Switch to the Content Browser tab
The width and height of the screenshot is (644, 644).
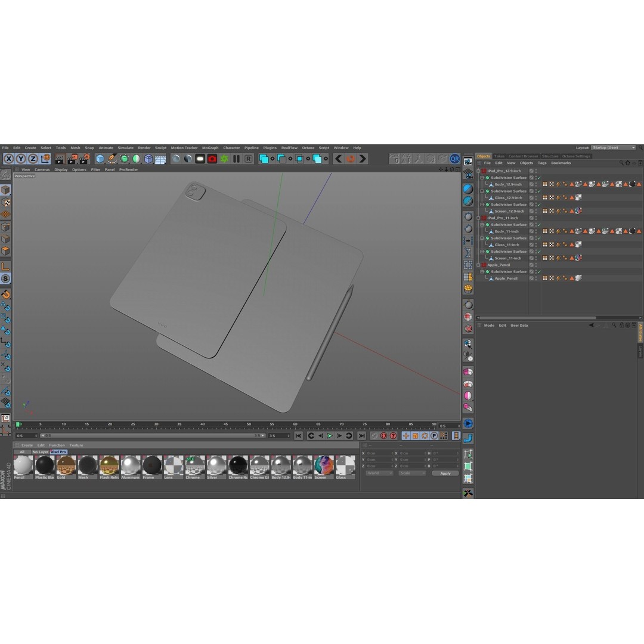click(x=524, y=156)
